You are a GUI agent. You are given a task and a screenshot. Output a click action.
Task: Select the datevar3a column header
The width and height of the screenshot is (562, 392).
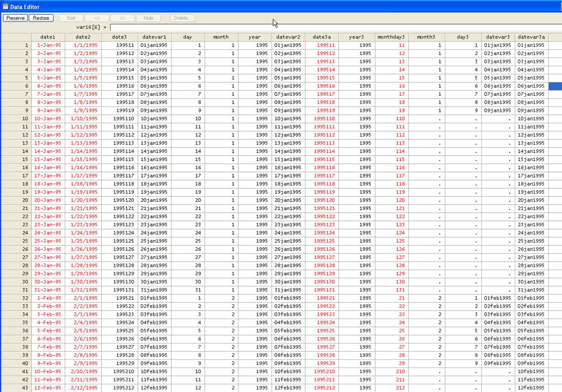click(531, 37)
